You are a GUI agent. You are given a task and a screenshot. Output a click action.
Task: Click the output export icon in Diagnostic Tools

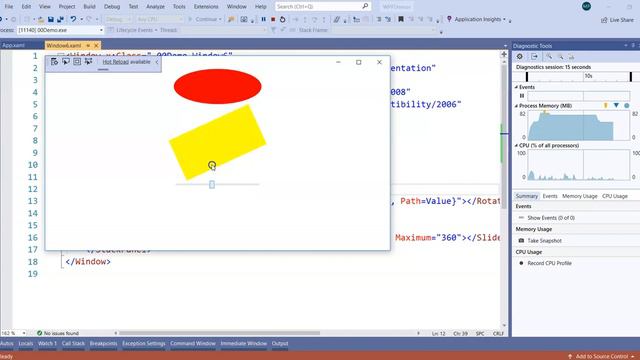coord(534,57)
